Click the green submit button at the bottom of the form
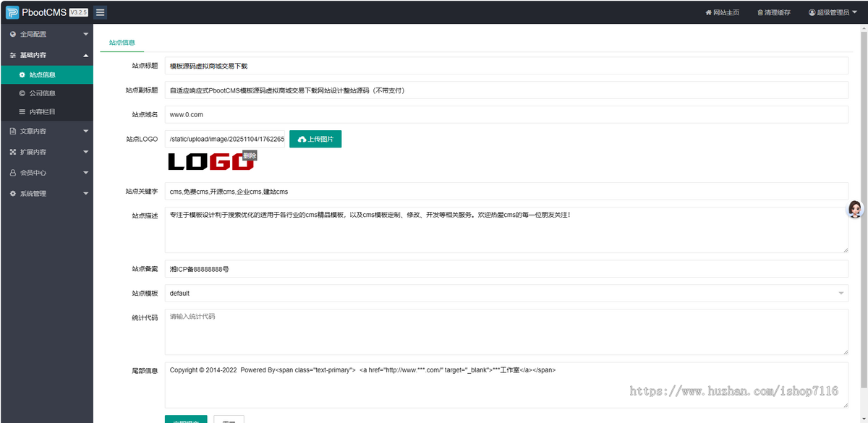 click(186, 419)
